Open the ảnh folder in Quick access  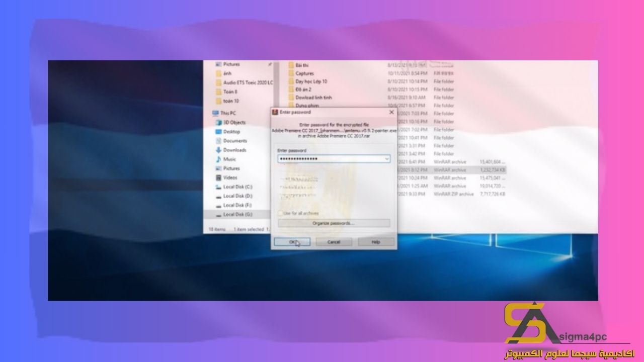pos(227,73)
